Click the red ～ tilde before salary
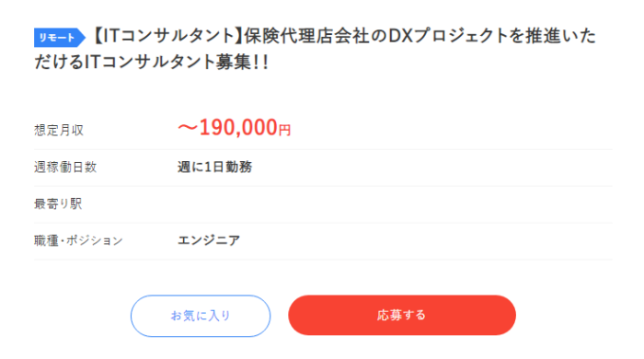Viewport: 644px width, 359px height. click(x=188, y=128)
